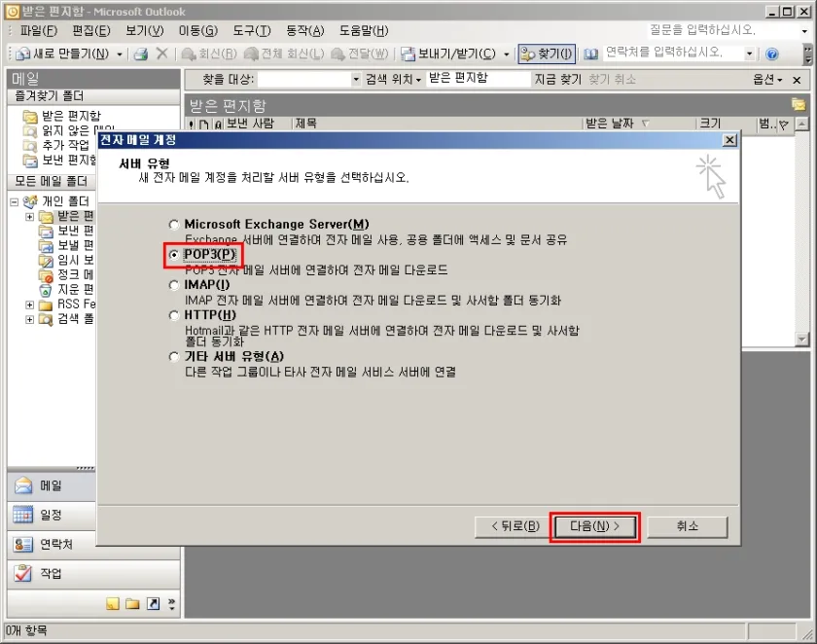Open 도움말(H) menu
Screen dimensions: 817x644
364,31
